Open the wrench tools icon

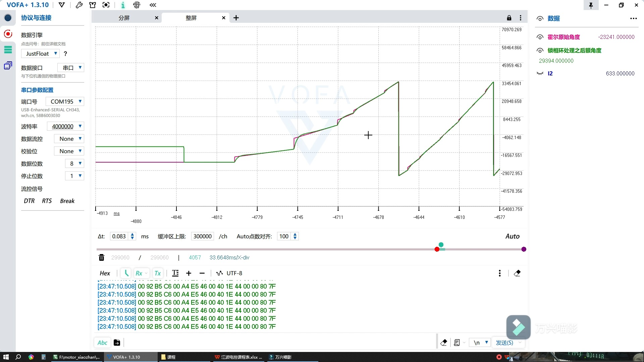[79, 5]
